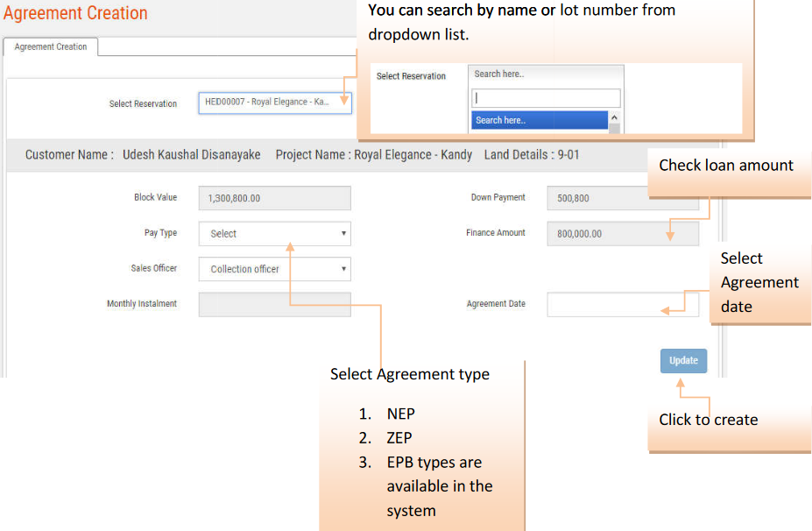
Task: Click the scrollbar thumb in reservation list
Action: click(x=614, y=128)
